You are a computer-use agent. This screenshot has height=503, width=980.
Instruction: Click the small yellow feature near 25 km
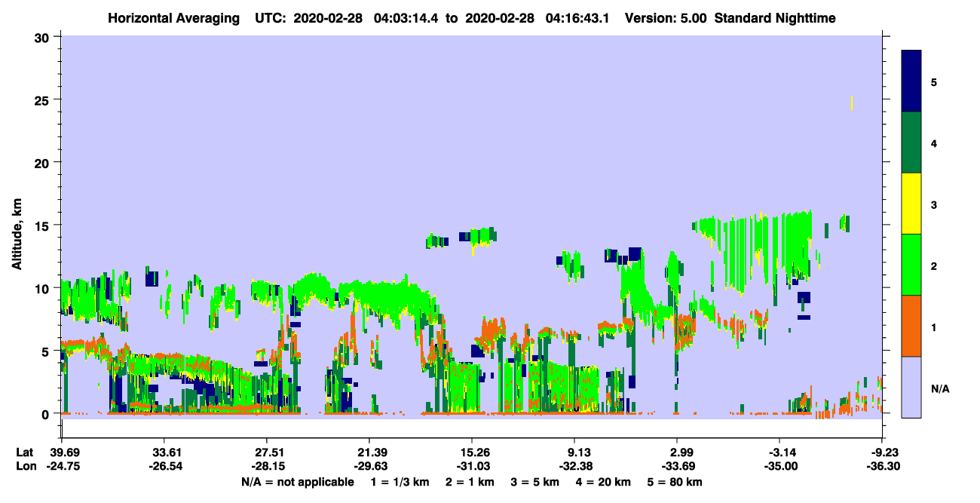[852, 103]
